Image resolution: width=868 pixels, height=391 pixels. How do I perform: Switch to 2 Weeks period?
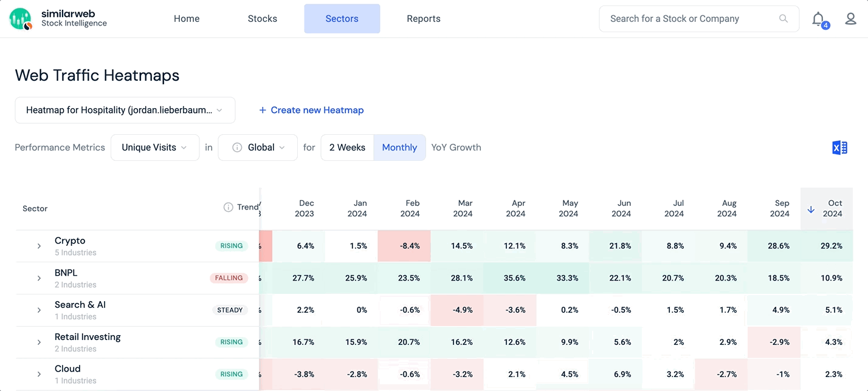coord(347,148)
